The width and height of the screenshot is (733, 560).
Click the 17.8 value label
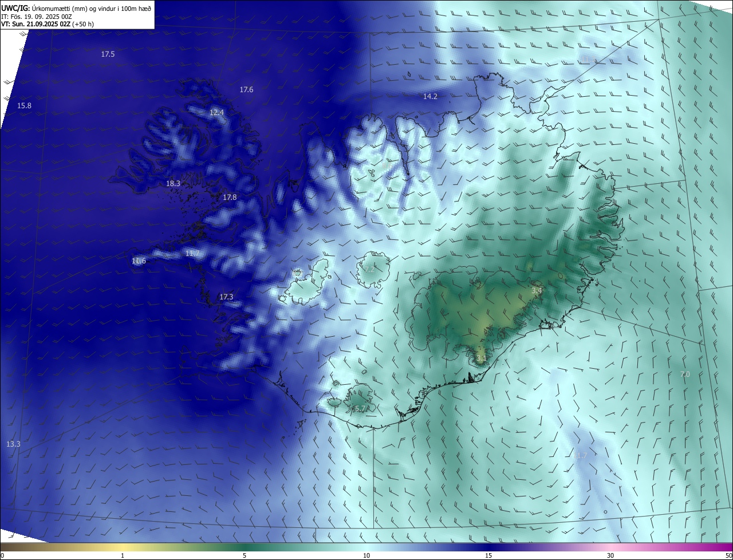click(230, 198)
